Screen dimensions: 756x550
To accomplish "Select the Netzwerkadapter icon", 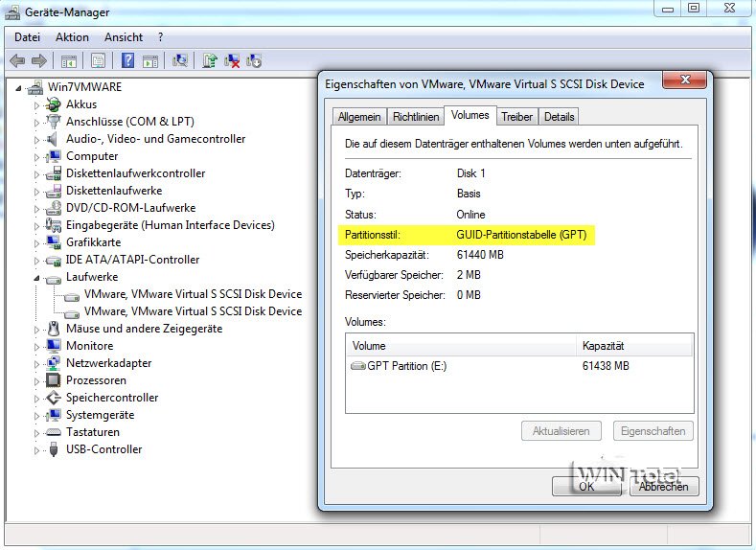I will [x=53, y=363].
